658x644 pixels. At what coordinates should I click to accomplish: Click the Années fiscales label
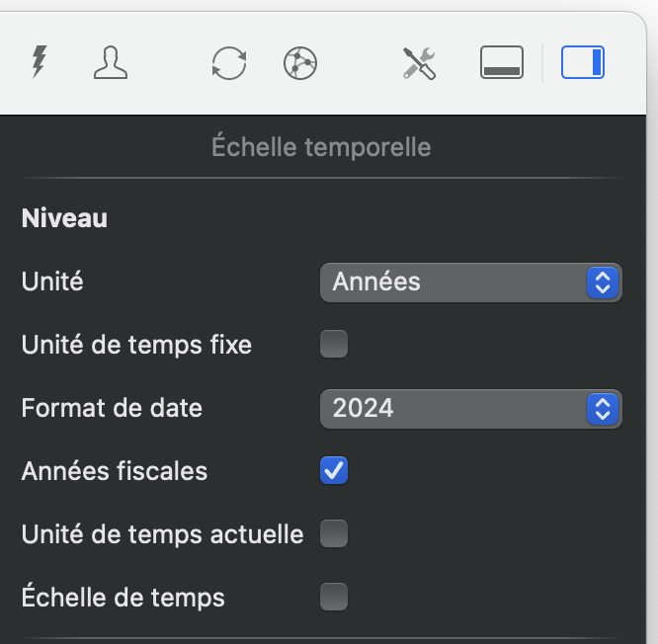click(x=115, y=471)
